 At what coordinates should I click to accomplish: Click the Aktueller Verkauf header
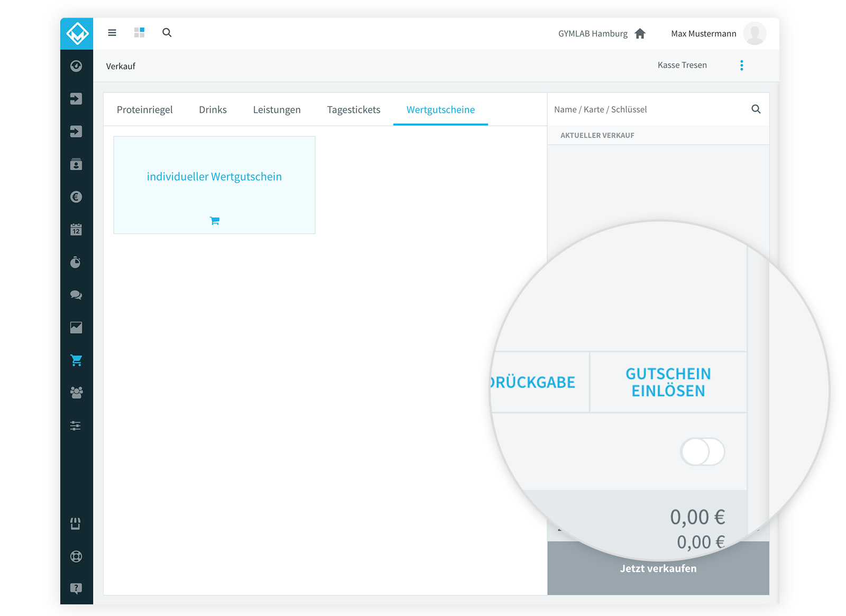point(597,135)
